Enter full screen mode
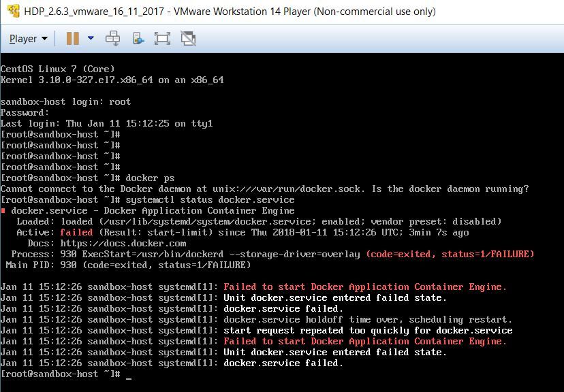Image resolution: width=564 pixels, height=392 pixels. (163, 38)
